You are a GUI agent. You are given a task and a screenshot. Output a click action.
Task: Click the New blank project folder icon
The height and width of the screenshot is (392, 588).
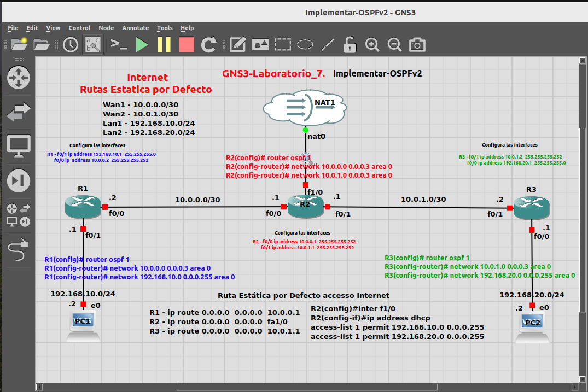pyautogui.click(x=19, y=45)
